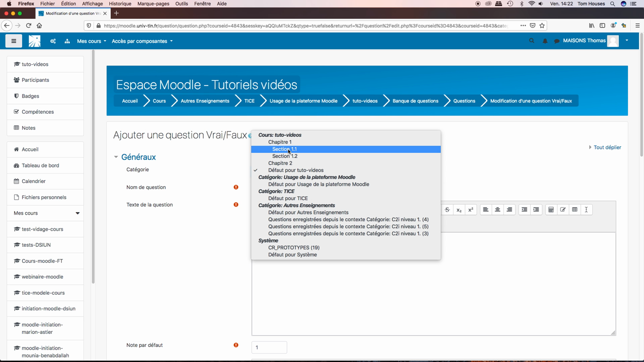Center align text in the editor
This screenshot has width=644, height=362.
[x=498, y=210]
